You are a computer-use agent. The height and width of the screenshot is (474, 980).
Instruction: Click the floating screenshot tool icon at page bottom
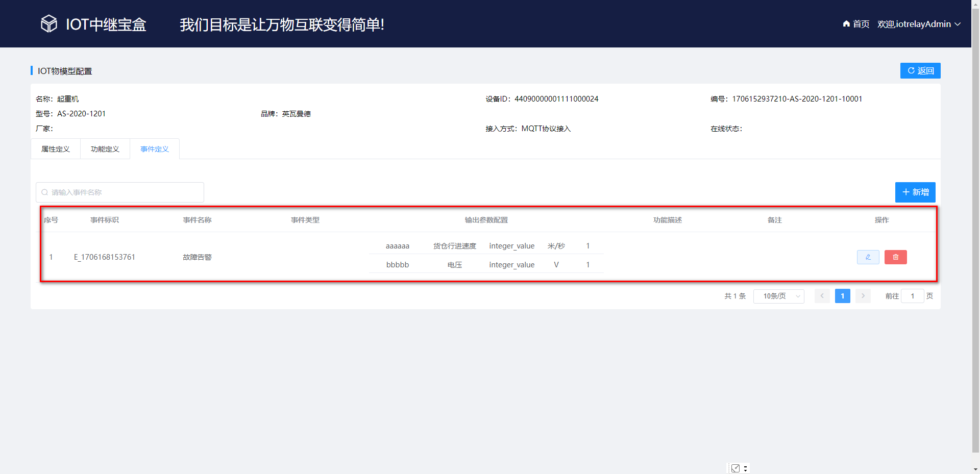point(735,468)
